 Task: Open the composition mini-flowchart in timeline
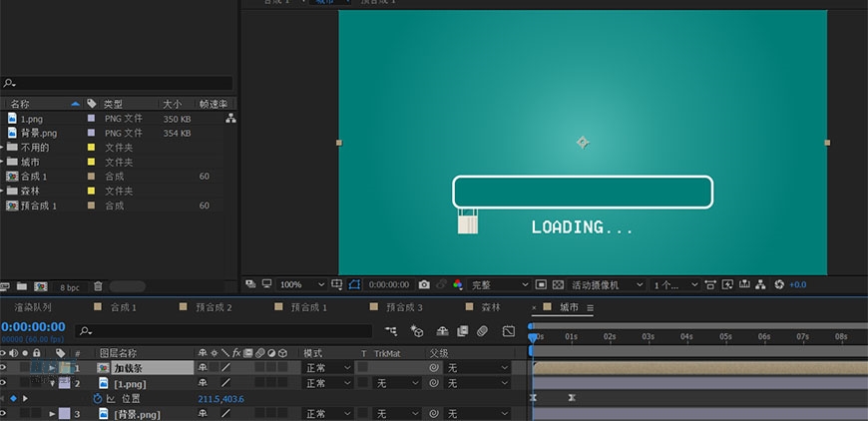coord(391,331)
